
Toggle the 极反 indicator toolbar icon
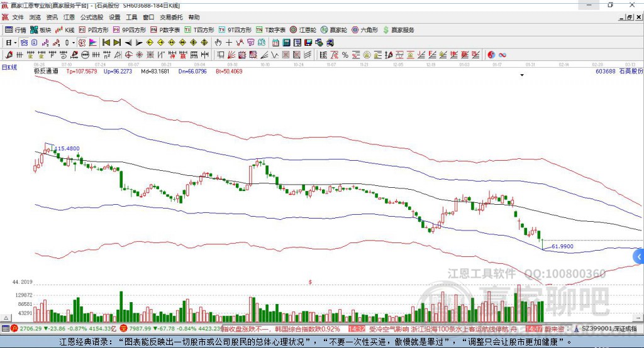[x=82, y=43]
